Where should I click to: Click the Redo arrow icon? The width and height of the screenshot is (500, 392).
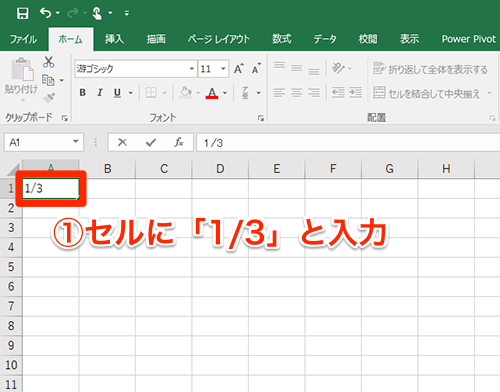73,13
